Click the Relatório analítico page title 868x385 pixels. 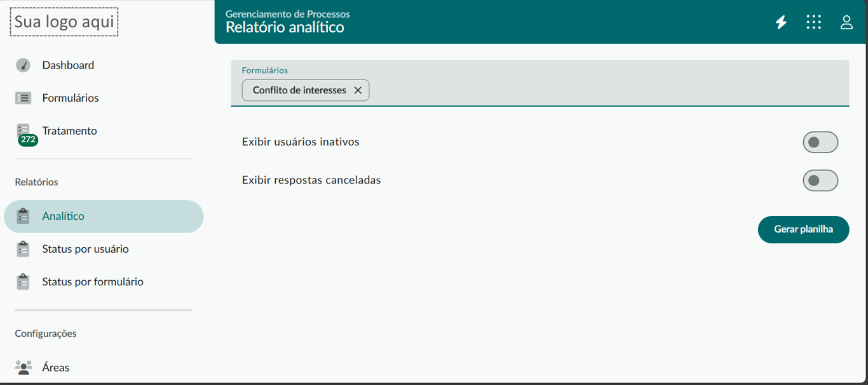(x=285, y=27)
